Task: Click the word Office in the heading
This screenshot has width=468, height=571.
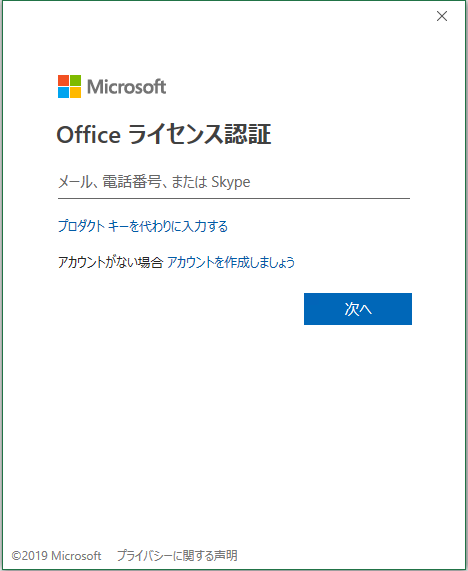Action: (x=89, y=134)
